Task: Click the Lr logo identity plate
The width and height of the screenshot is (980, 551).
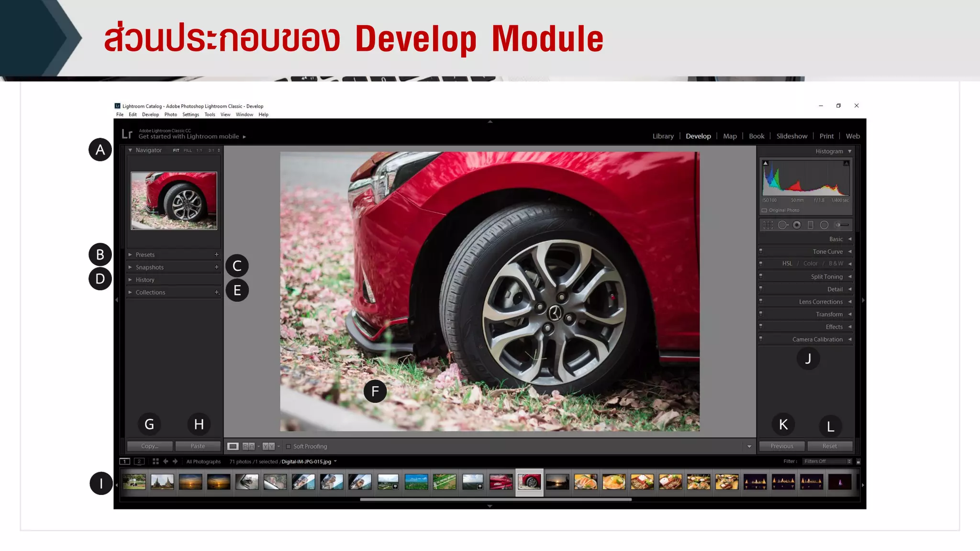Action: click(127, 134)
